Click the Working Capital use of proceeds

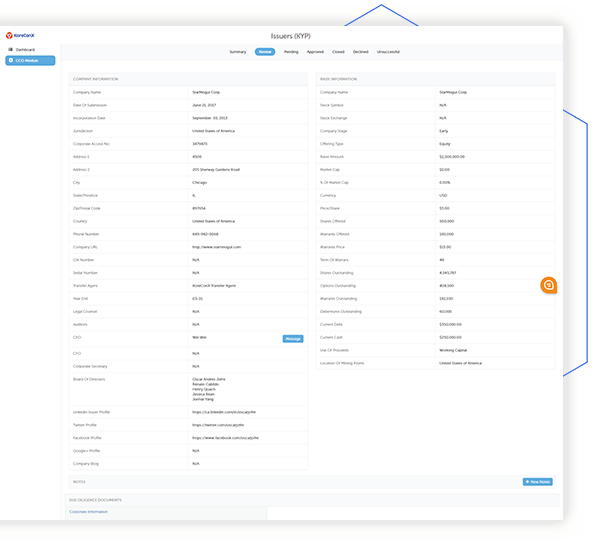point(453,350)
